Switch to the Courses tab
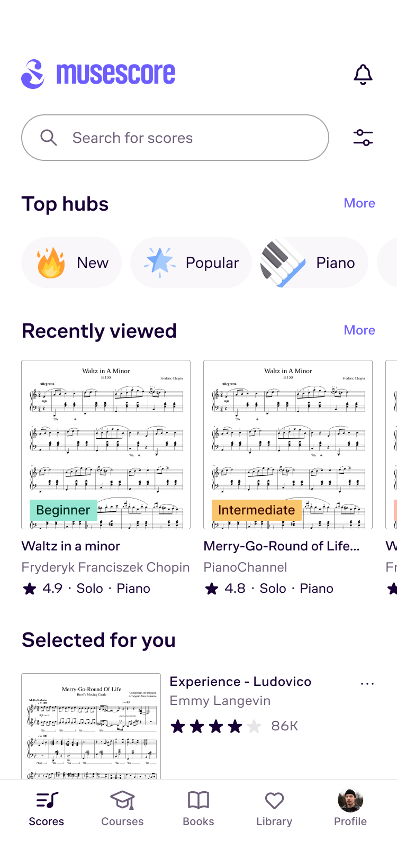Screen dimensions: 397x868 point(122,808)
